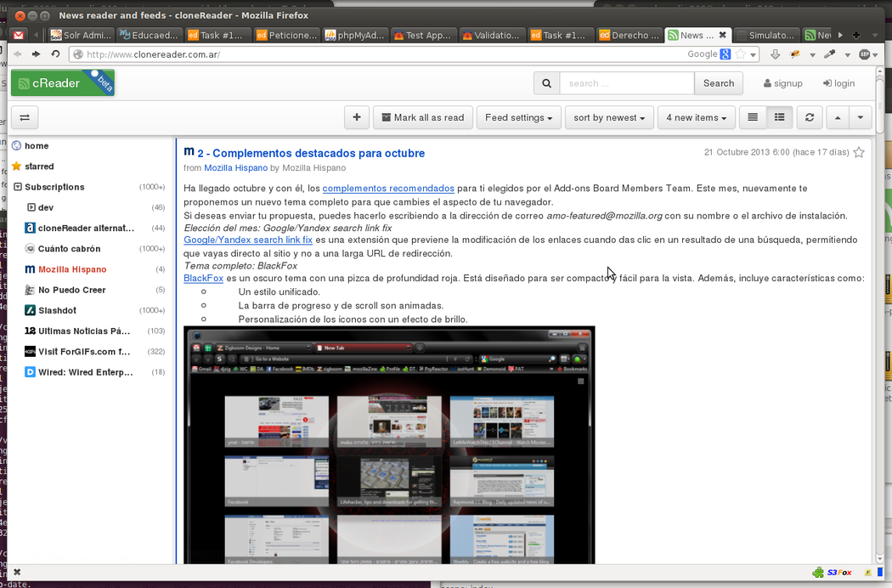
Task: Go to previous item with up arrow
Action: click(838, 117)
